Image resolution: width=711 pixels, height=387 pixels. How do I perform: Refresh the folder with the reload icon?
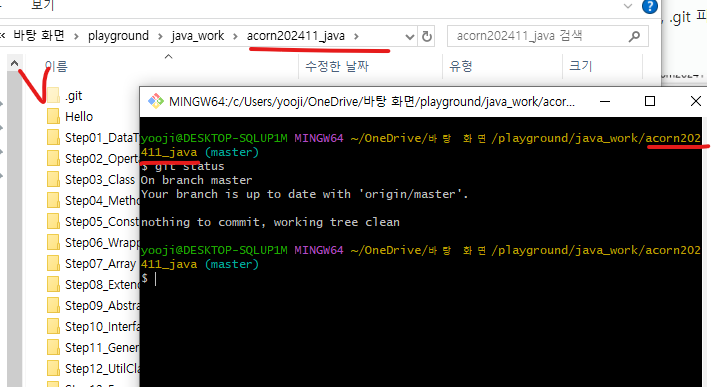[427, 36]
